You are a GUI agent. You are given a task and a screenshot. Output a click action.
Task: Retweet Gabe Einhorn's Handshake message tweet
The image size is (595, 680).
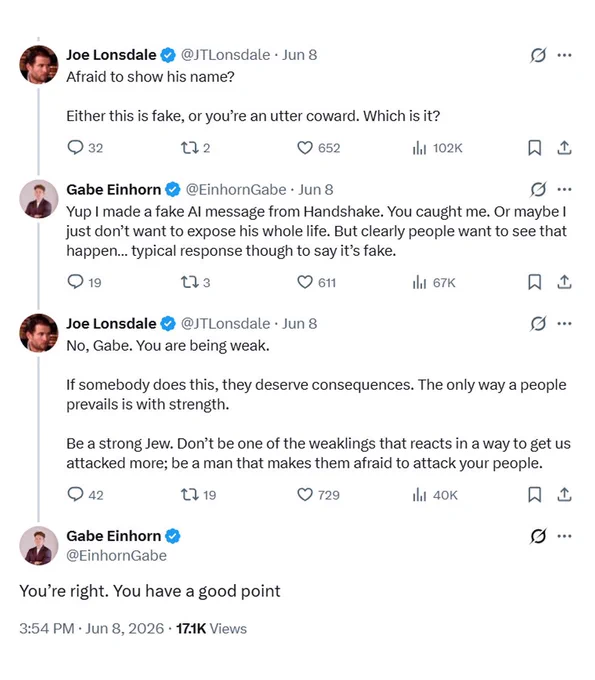190,282
